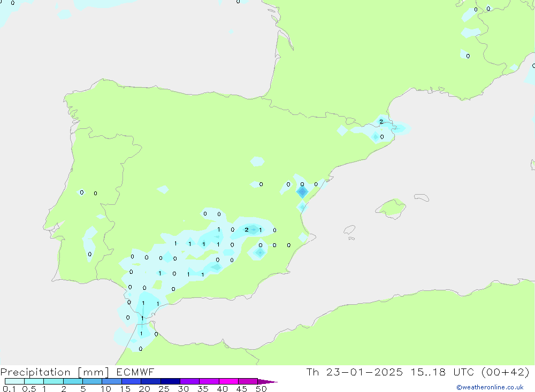Click the forecast date "Th 23-01-2025"

(x=354, y=372)
